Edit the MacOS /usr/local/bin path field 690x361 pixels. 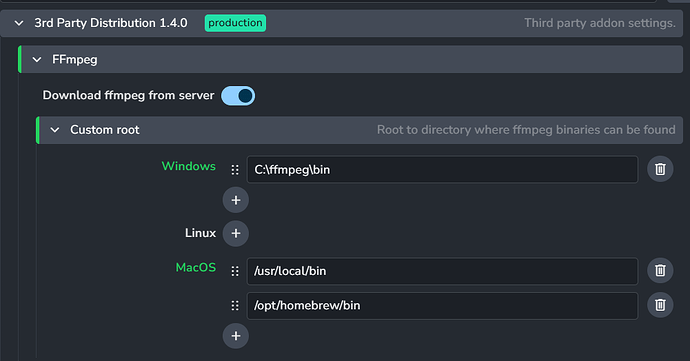click(x=442, y=271)
